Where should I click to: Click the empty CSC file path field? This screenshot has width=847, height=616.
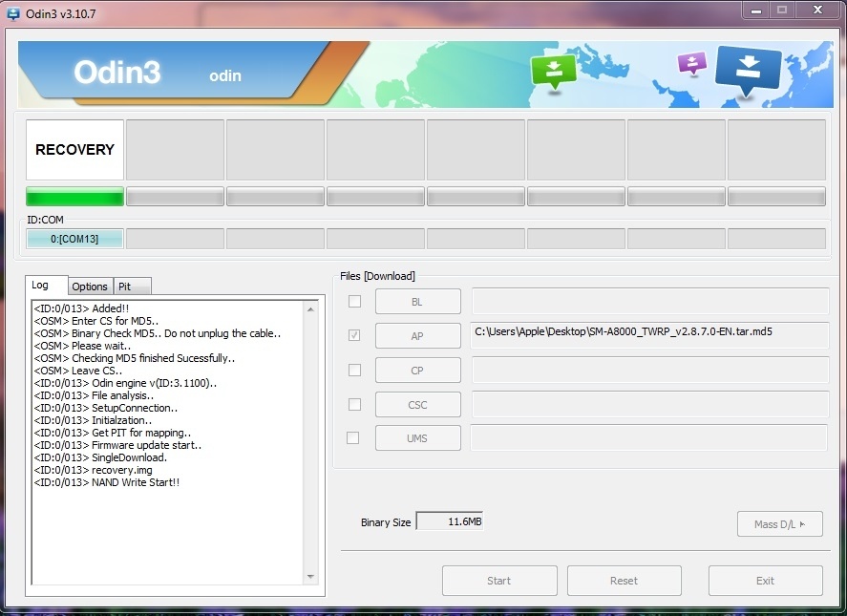tap(650, 404)
